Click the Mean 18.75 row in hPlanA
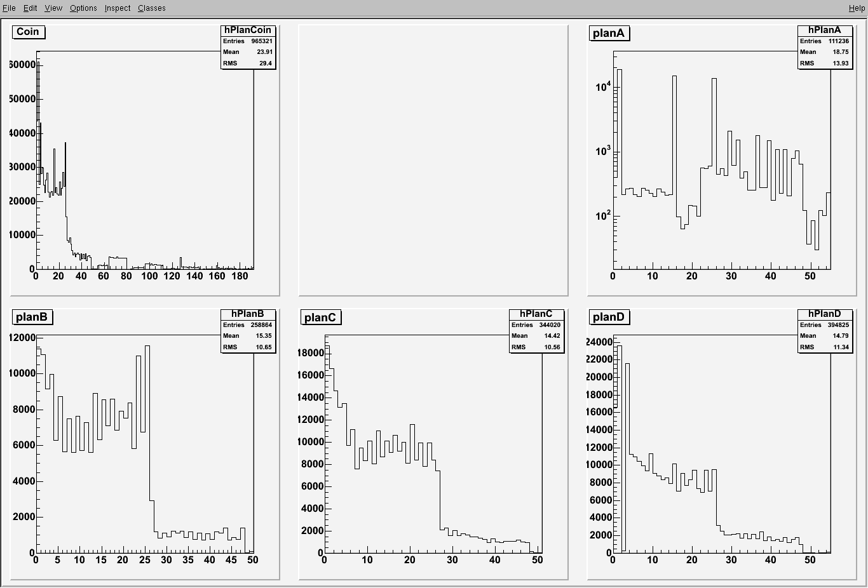The height and width of the screenshot is (588, 868). tap(825, 52)
